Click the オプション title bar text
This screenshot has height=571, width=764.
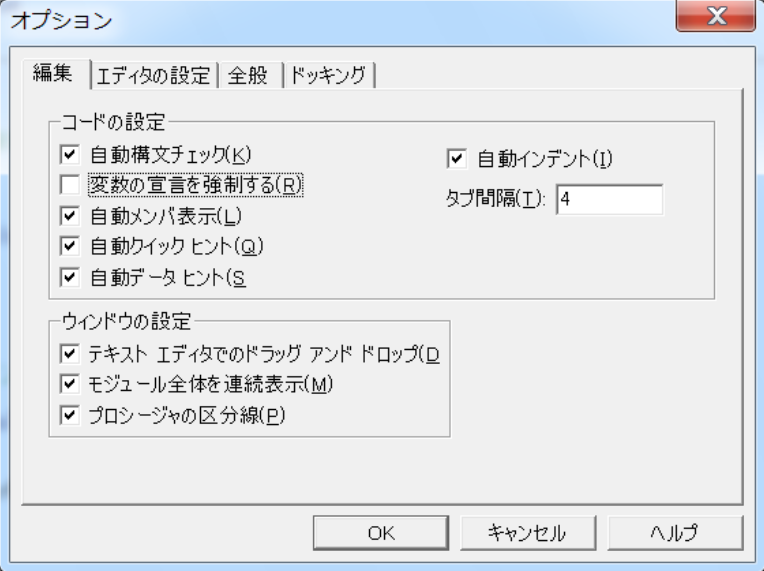(x=62, y=20)
